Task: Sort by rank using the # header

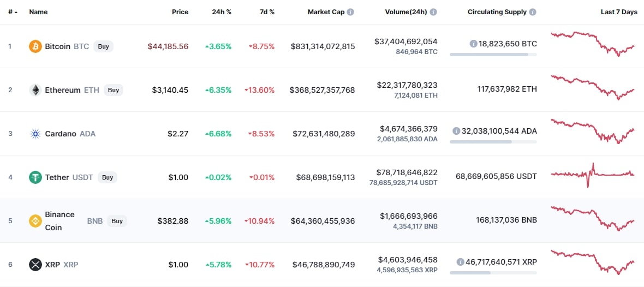Action: pyautogui.click(x=13, y=12)
